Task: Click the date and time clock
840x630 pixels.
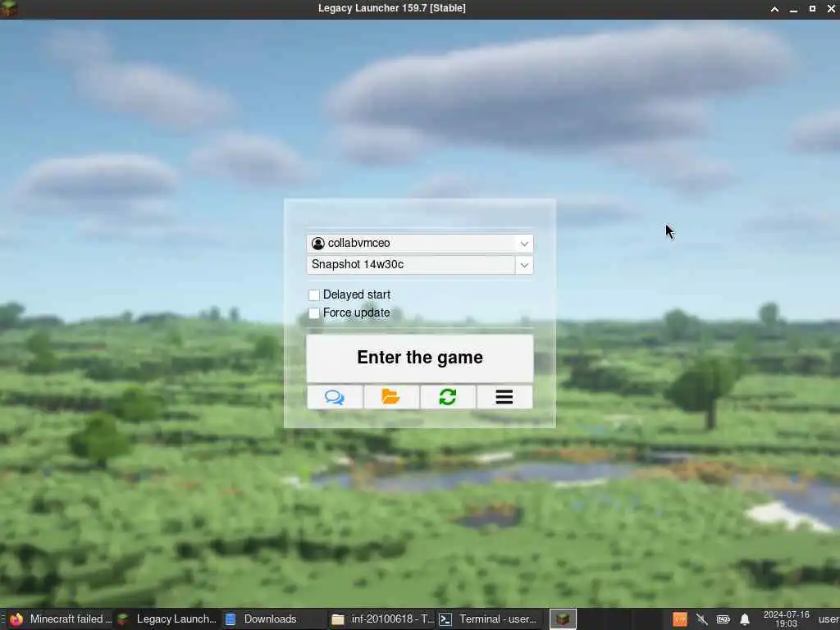Action: tap(786, 619)
